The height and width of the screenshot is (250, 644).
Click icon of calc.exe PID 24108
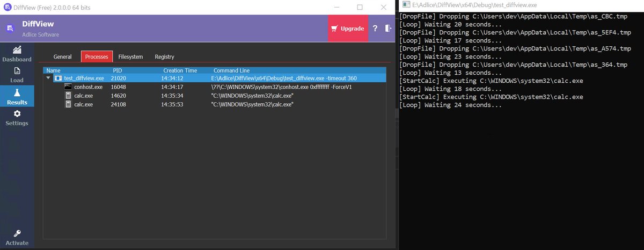[x=68, y=104]
